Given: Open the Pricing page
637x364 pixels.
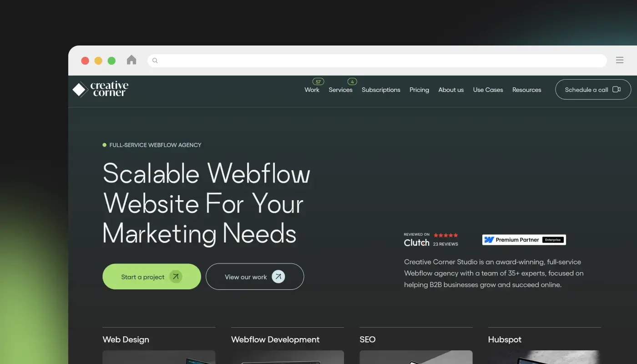Looking at the screenshot, I should click(419, 90).
